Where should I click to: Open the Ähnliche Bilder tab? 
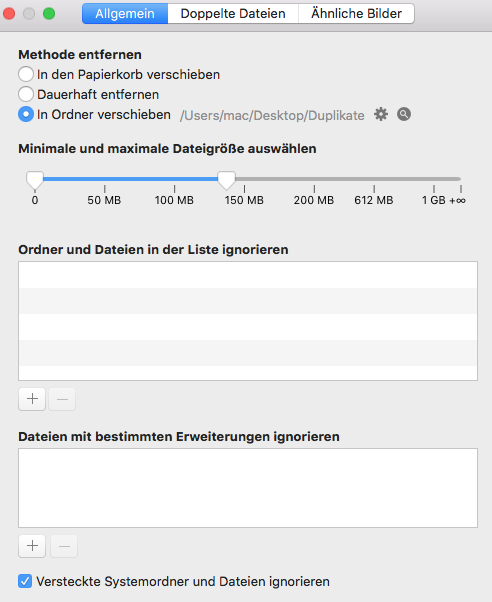(x=356, y=13)
